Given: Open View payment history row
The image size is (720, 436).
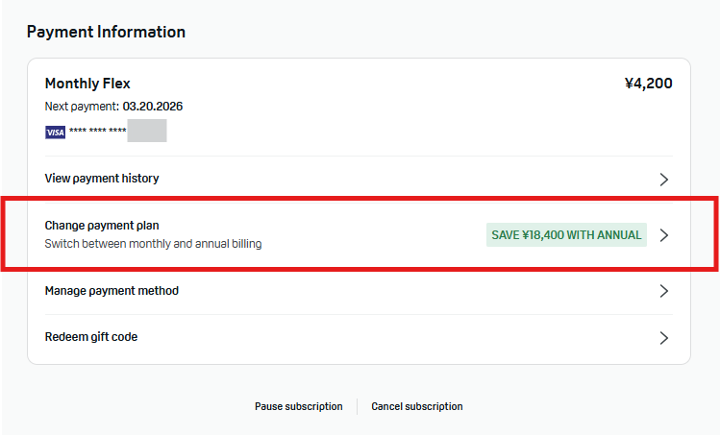Looking at the screenshot, I should tap(102, 179).
